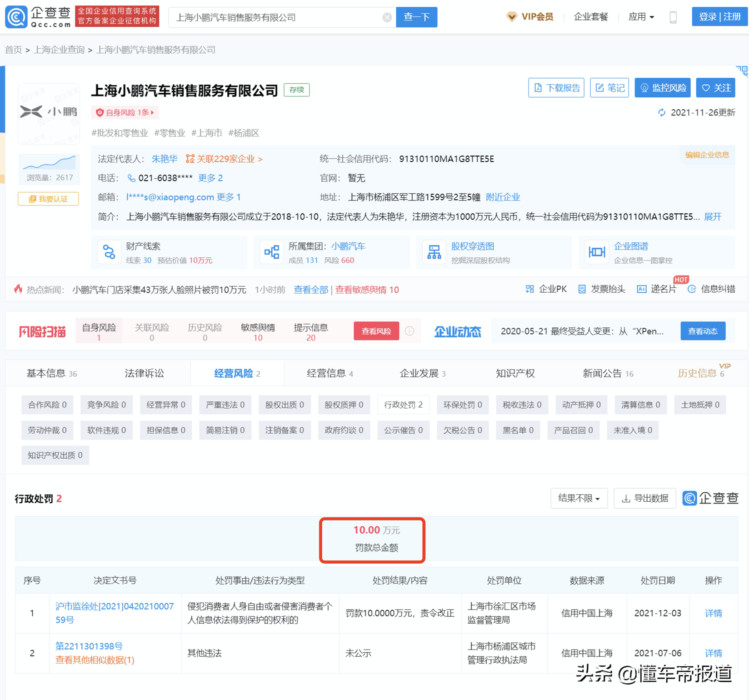Click the 浏览量 trend chart thumbnail
Image resolution: width=749 pixels, height=700 pixels.
tap(49, 163)
